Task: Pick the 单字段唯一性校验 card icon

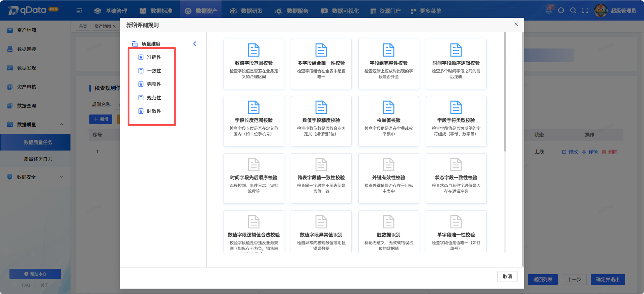Action: point(456,222)
